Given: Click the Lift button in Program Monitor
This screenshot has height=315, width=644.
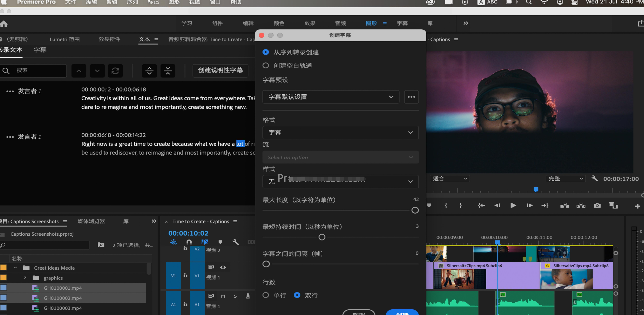Looking at the screenshot, I should pyautogui.click(x=565, y=205).
